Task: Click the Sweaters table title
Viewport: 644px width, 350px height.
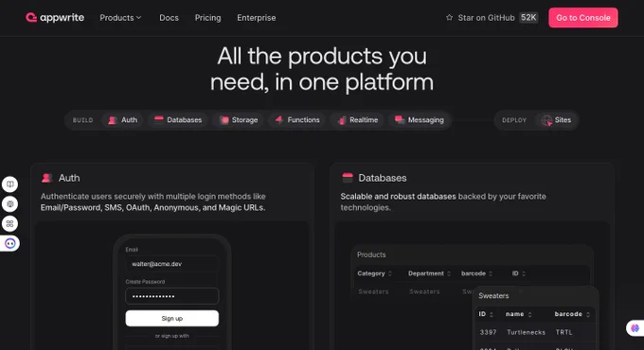Action: (493, 296)
